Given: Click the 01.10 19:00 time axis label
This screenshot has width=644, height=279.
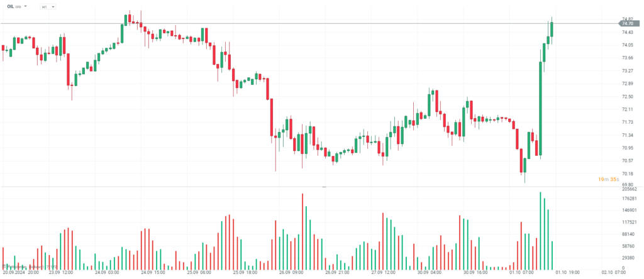Looking at the screenshot, I should (x=563, y=273).
